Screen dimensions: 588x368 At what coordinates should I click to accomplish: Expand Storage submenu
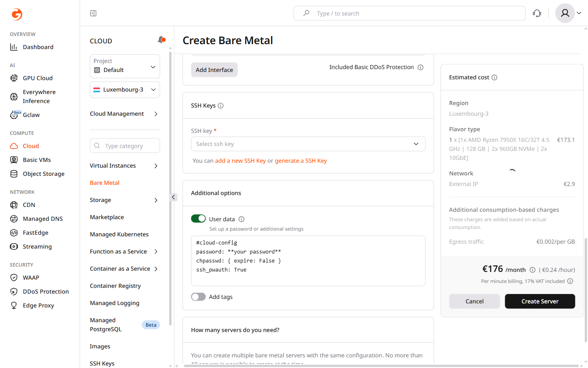tap(156, 200)
